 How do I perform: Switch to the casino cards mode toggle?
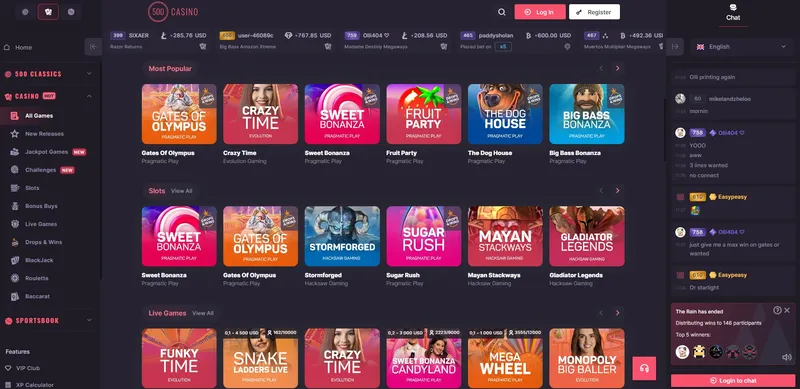pyautogui.click(x=48, y=12)
